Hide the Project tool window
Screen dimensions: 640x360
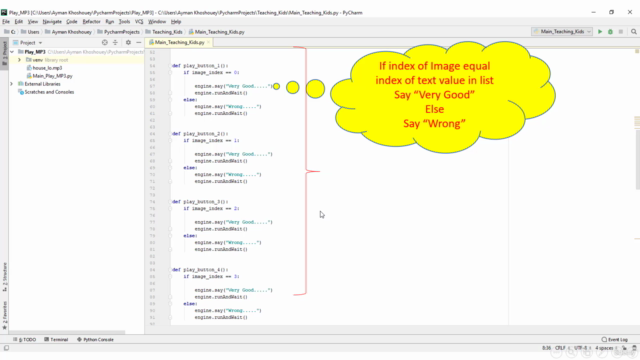pyautogui.click(x=139, y=42)
